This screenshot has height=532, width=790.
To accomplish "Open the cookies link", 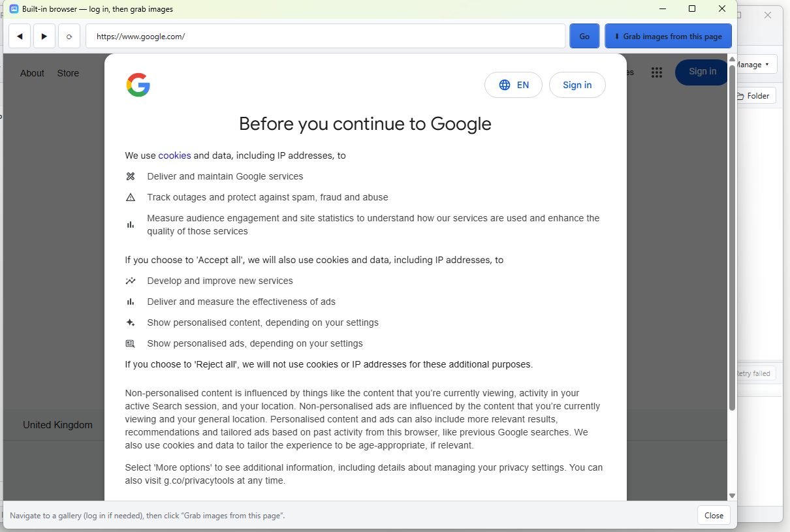I will point(174,155).
